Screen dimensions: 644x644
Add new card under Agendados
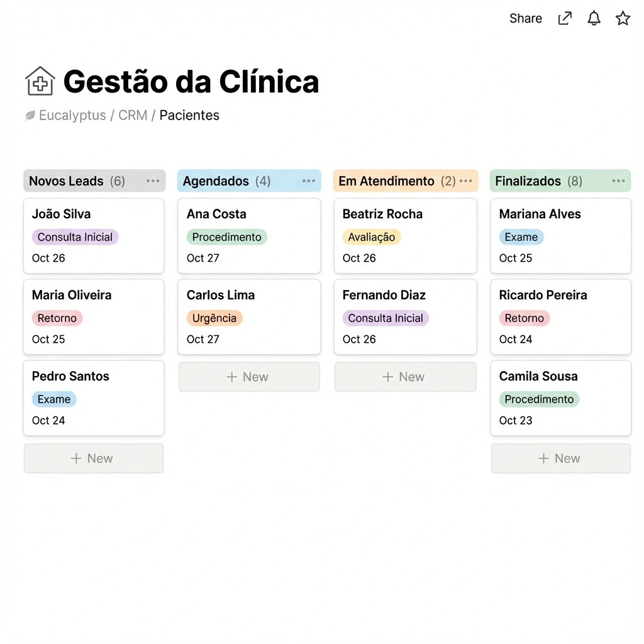click(249, 377)
